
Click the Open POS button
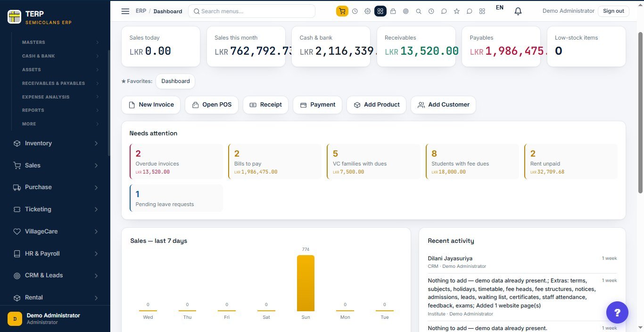tap(212, 105)
